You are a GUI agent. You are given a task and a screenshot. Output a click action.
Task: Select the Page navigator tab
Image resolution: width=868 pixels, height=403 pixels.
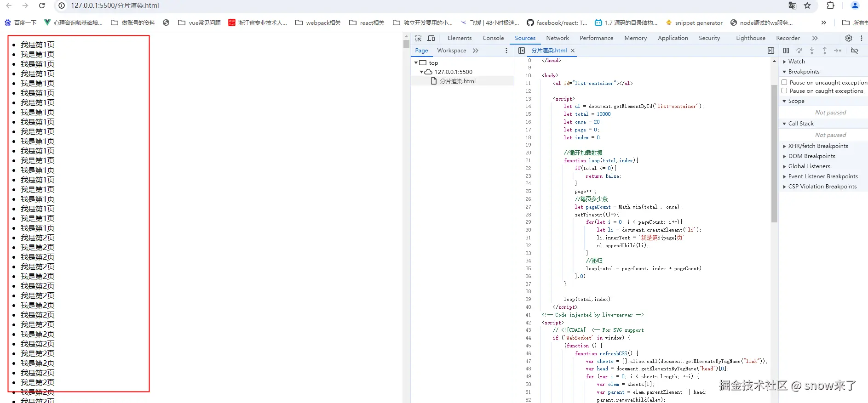click(421, 51)
